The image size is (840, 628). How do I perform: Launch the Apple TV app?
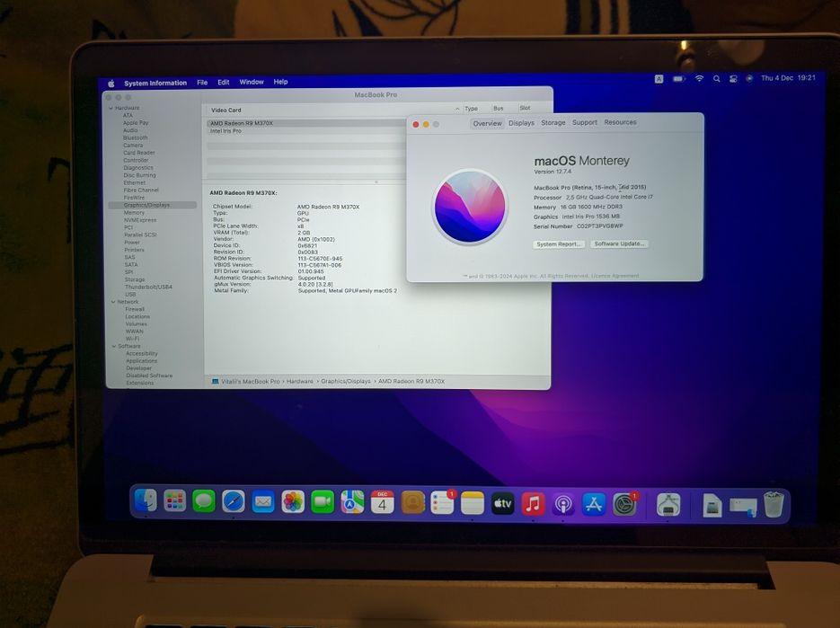pyautogui.click(x=502, y=504)
